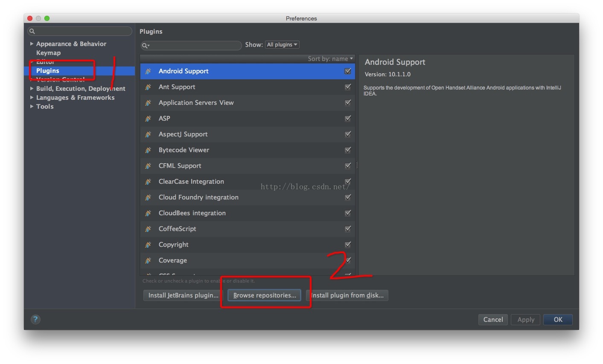Image resolution: width=603 pixels, height=364 pixels.
Task: Click the magnifier icon in plugin search
Action: click(146, 45)
